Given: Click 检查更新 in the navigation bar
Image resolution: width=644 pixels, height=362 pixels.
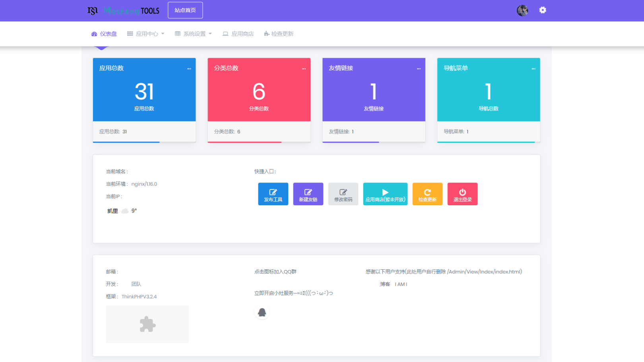Looking at the screenshot, I should (279, 34).
